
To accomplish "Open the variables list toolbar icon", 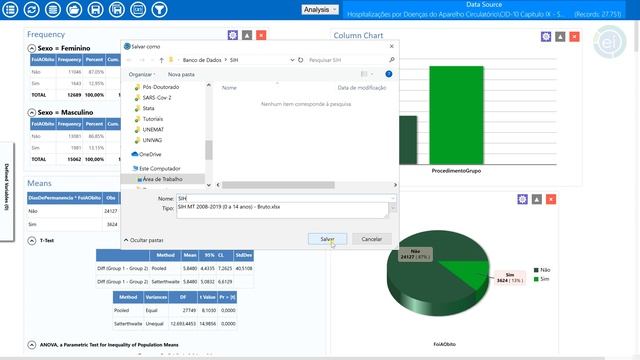I will coord(10,9).
